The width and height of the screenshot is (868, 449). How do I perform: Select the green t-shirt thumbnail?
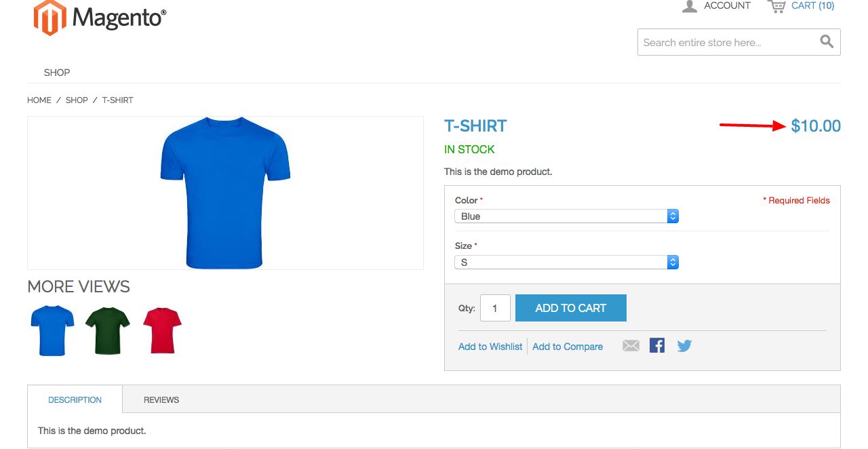pyautogui.click(x=107, y=330)
